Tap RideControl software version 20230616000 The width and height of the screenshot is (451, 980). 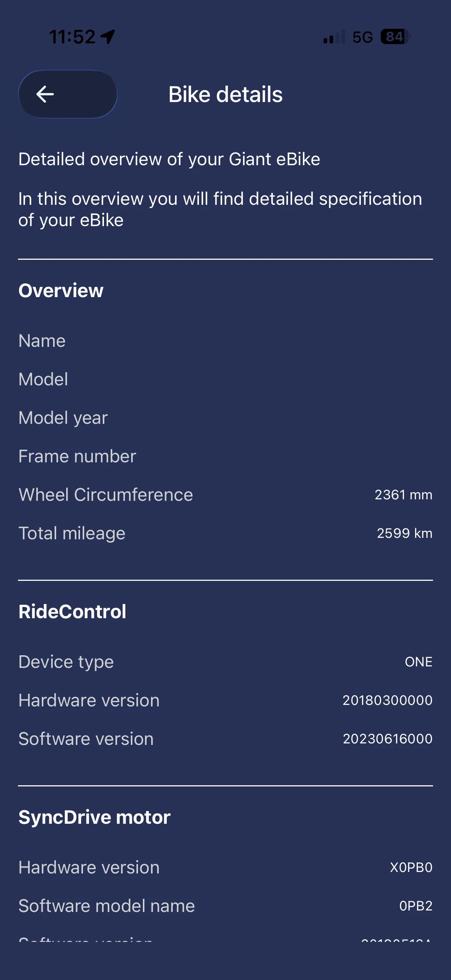pos(387,739)
